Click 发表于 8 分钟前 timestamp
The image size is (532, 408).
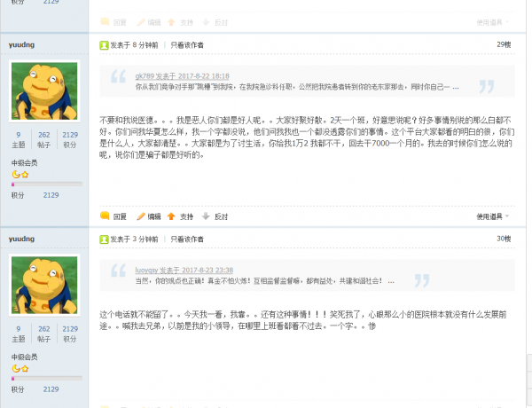135,45
